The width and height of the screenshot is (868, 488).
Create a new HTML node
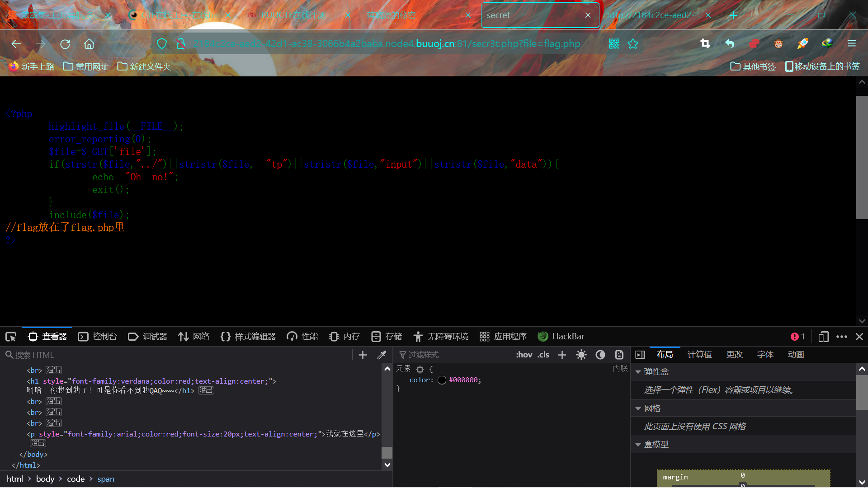(x=363, y=355)
